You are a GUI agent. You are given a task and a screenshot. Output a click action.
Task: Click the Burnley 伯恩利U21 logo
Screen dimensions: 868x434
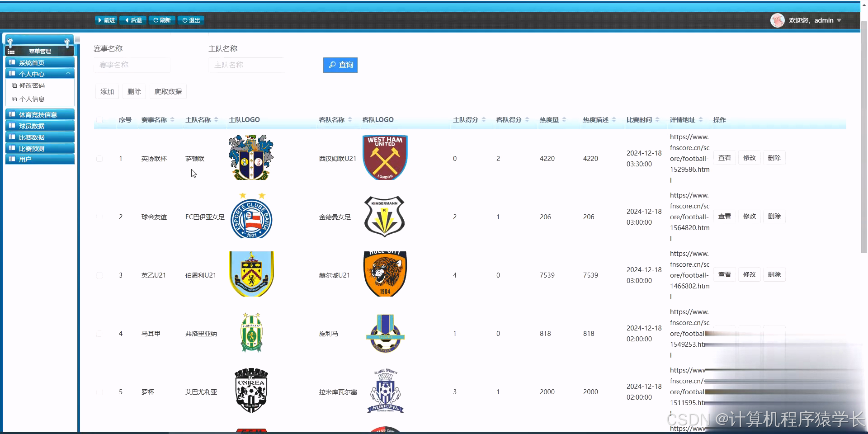pyautogui.click(x=251, y=274)
